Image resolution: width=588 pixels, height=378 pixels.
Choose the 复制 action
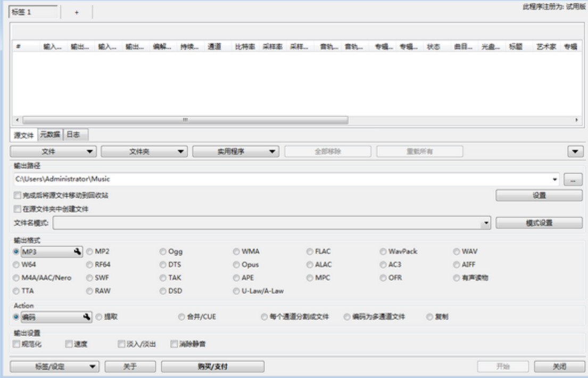click(430, 317)
